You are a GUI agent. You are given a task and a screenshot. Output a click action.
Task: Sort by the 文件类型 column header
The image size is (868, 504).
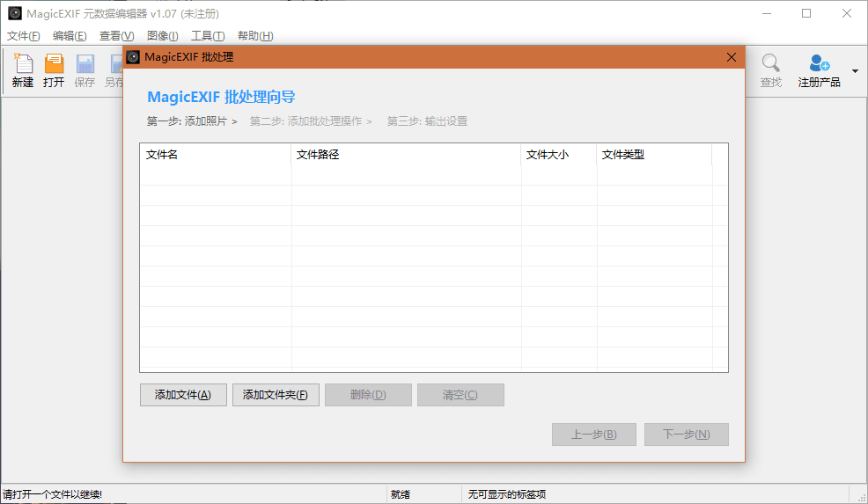coord(654,154)
